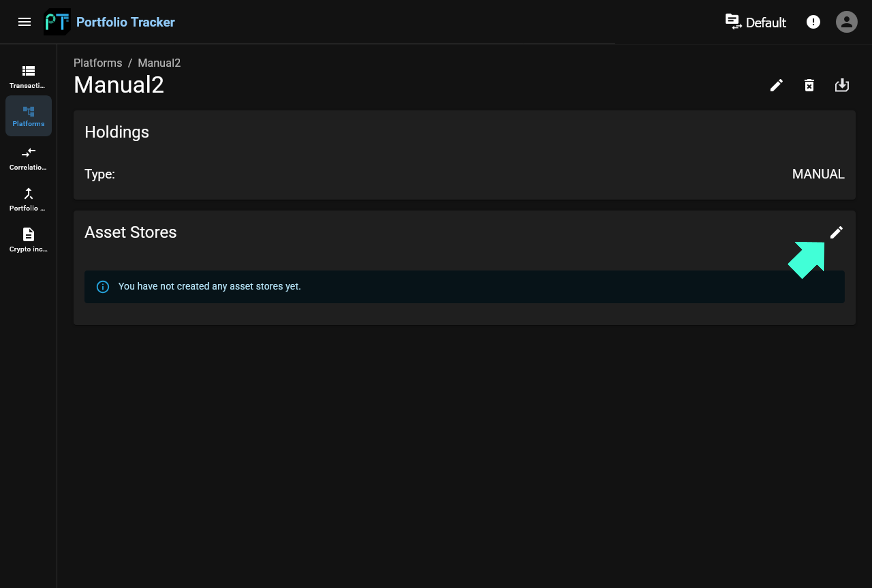Open Correlations in the sidebar
The image size is (872, 588).
pos(29,159)
